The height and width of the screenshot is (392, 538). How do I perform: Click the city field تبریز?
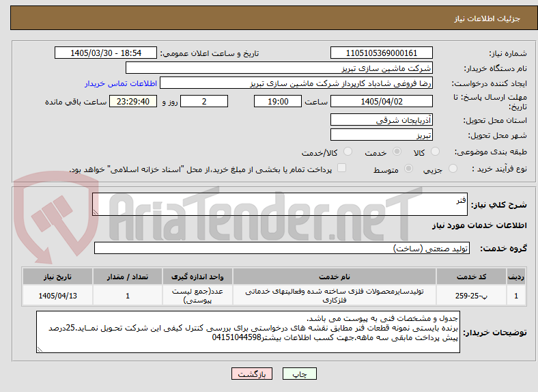click(x=381, y=135)
